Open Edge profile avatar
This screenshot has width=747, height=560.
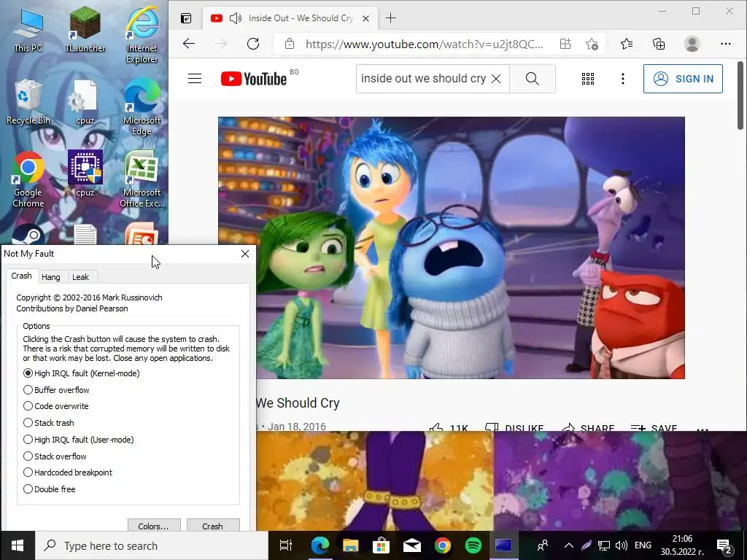pos(692,44)
